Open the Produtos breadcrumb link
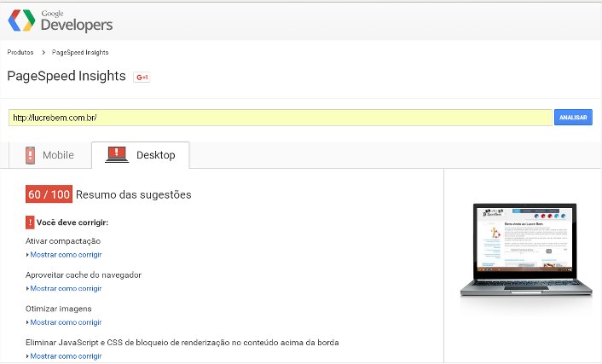Screen dimensions: 602x364 coord(20,52)
